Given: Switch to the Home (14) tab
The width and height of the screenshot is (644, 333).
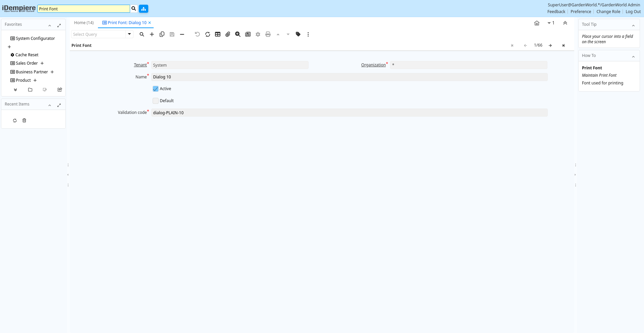Looking at the screenshot, I should pyautogui.click(x=84, y=23).
